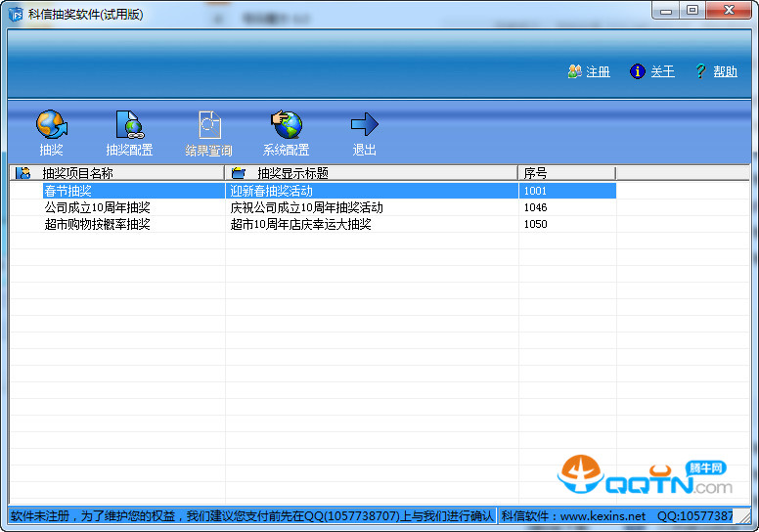Click the 退出 exit arrow icon
This screenshot has width=759, height=532.
[364, 125]
